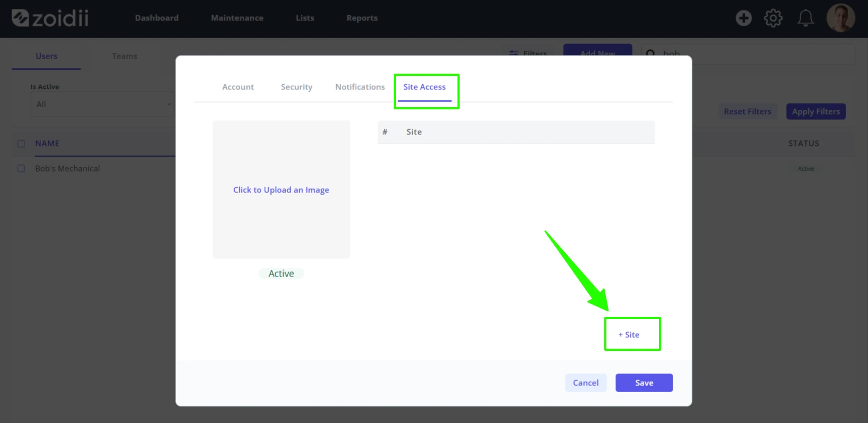Switch to the Notifications tab
Image resolution: width=868 pixels, height=423 pixels.
pos(360,87)
